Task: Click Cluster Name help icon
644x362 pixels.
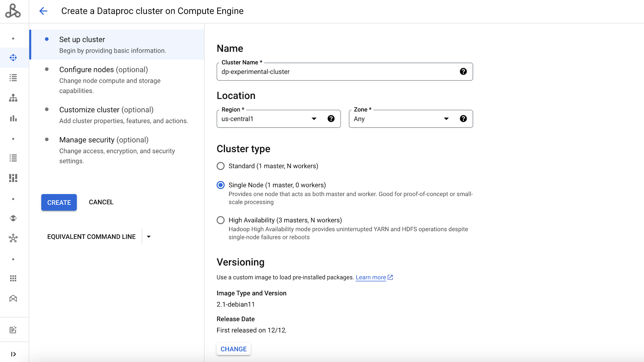Action: (463, 72)
